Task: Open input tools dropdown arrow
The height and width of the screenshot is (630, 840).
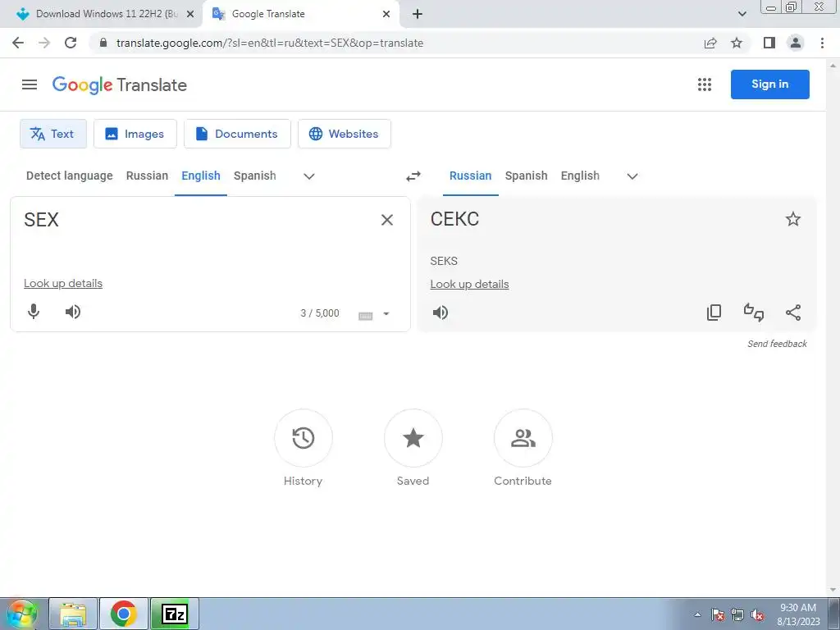Action: (386, 314)
